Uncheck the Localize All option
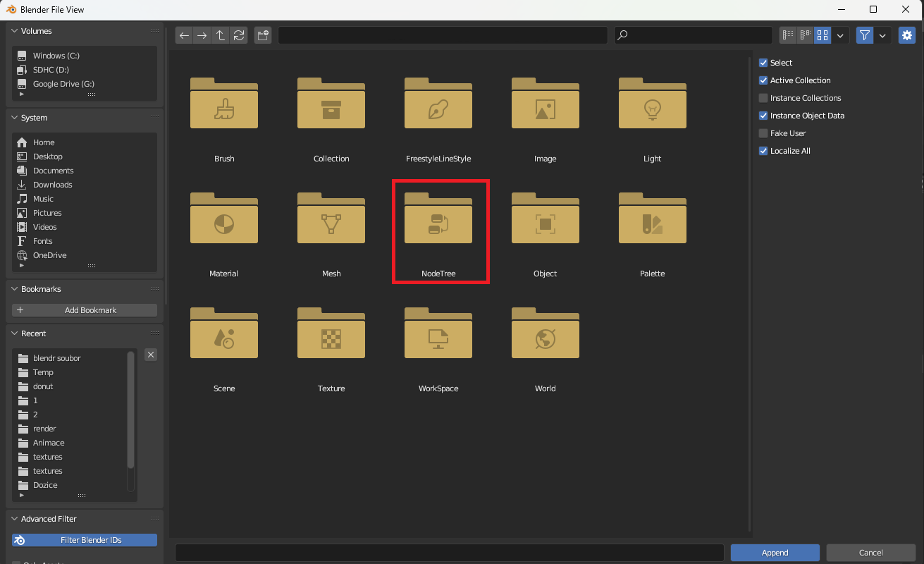This screenshot has height=564, width=924. point(763,151)
